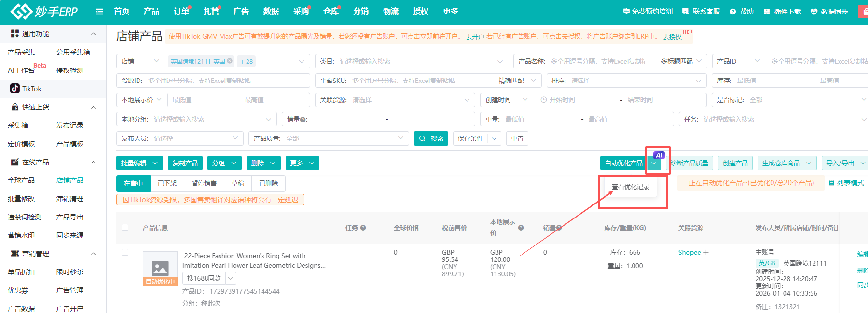This screenshot has height=313, width=868.
Task: Click the 搜索 search button
Action: click(x=431, y=138)
